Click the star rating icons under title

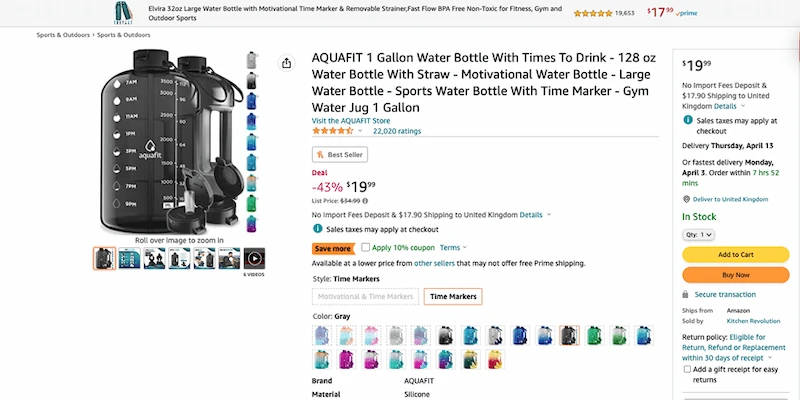point(331,130)
